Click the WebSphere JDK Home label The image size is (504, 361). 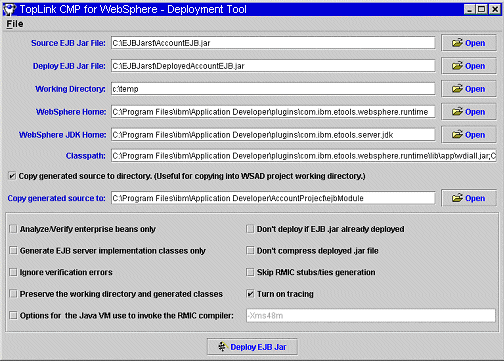pos(63,135)
